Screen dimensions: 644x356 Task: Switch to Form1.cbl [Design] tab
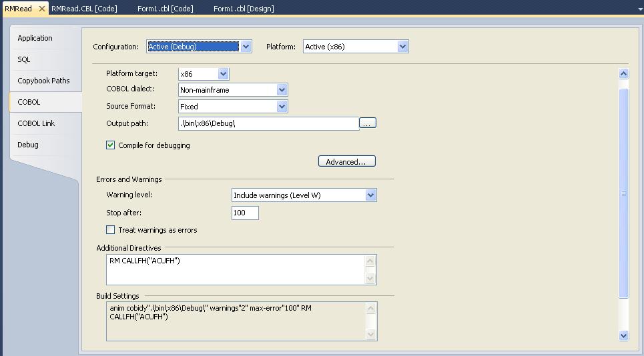[244, 9]
